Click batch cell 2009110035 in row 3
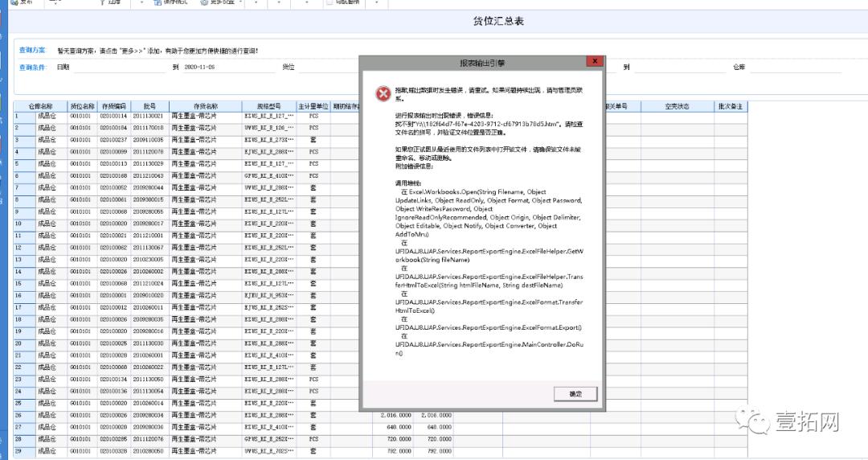The width and height of the screenshot is (868, 460). tap(149, 140)
